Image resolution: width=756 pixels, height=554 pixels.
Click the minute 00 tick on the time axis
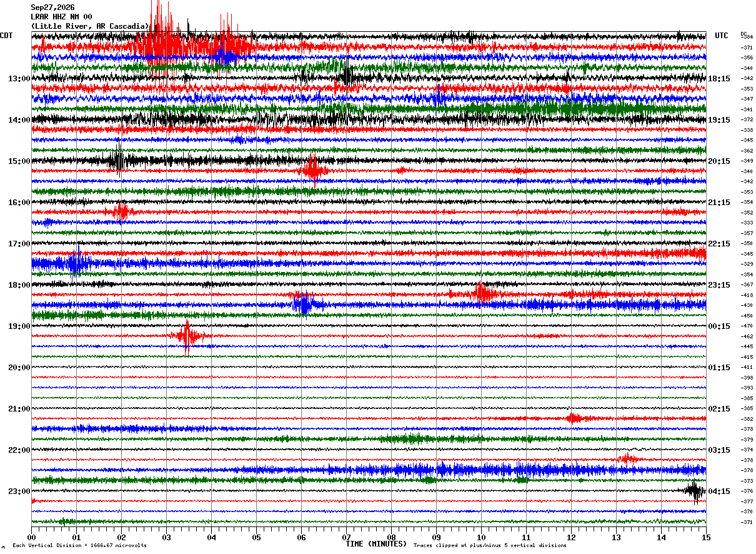31,537
